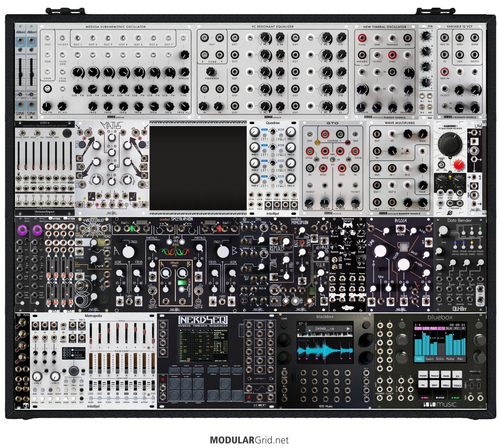Select the Rec tab on bluebox screen

(461, 359)
